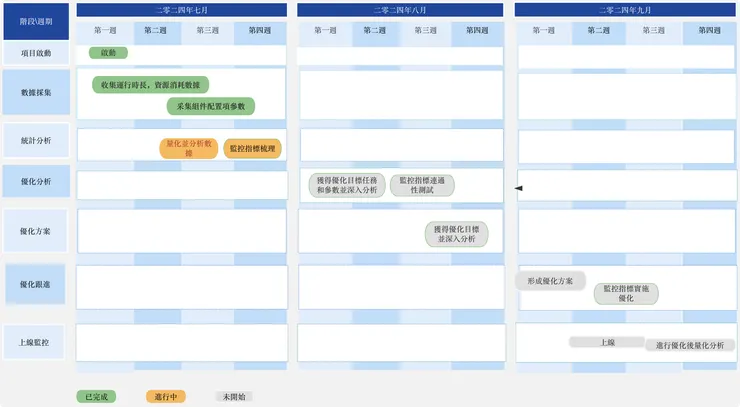Click the orange 進行中 legend badge

click(x=166, y=397)
